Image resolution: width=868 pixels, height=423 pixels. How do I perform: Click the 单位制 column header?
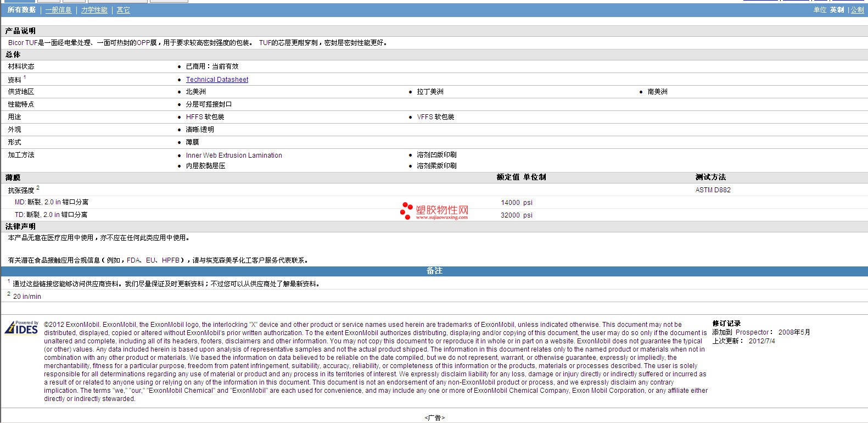click(535, 177)
